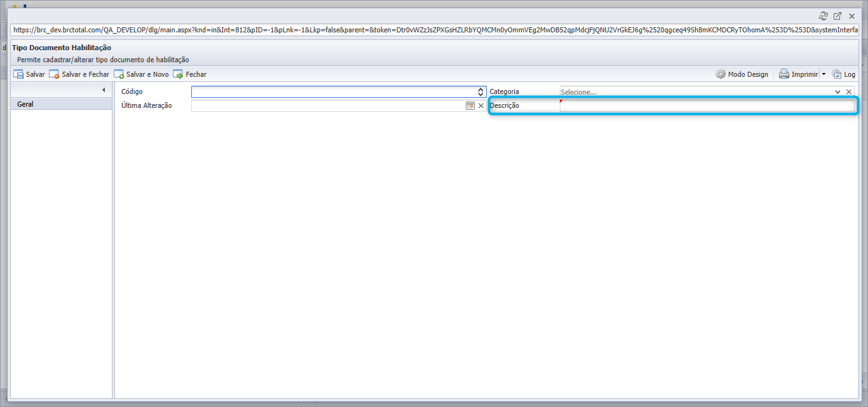The image size is (868, 407).
Task: Switch to Modo Design
Action: [742, 74]
